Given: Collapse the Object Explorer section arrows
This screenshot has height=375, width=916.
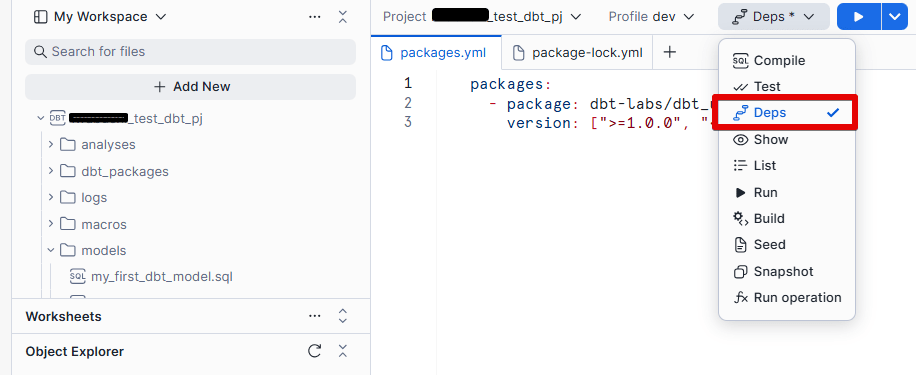Looking at the screenshot, I should click(x=343, y=351).
